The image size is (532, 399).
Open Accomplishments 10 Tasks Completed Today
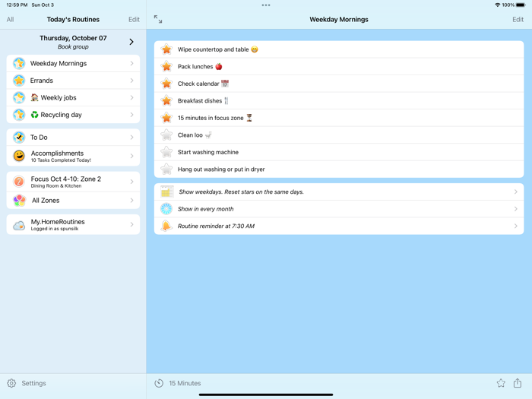tap(73, 156)
